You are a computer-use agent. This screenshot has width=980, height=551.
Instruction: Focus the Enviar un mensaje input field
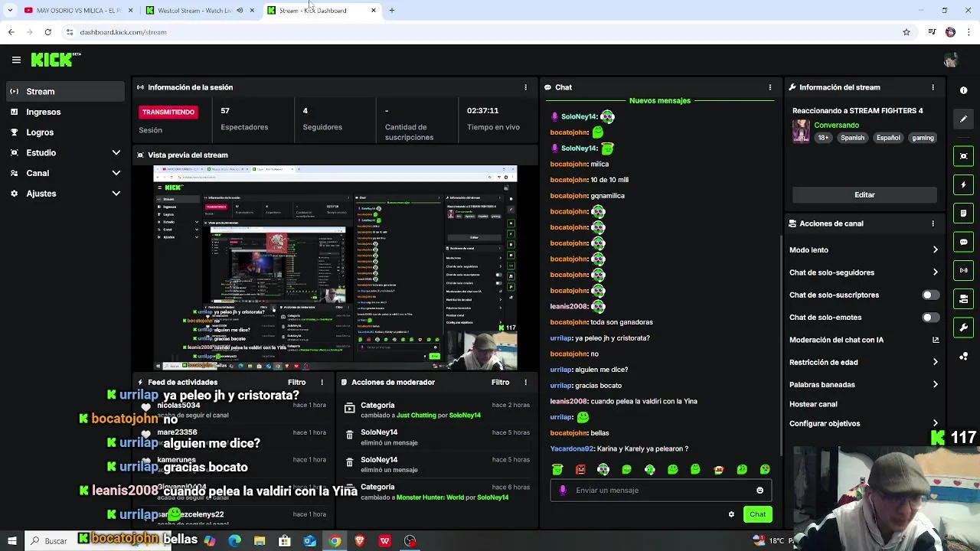click(x=661, y=491)
